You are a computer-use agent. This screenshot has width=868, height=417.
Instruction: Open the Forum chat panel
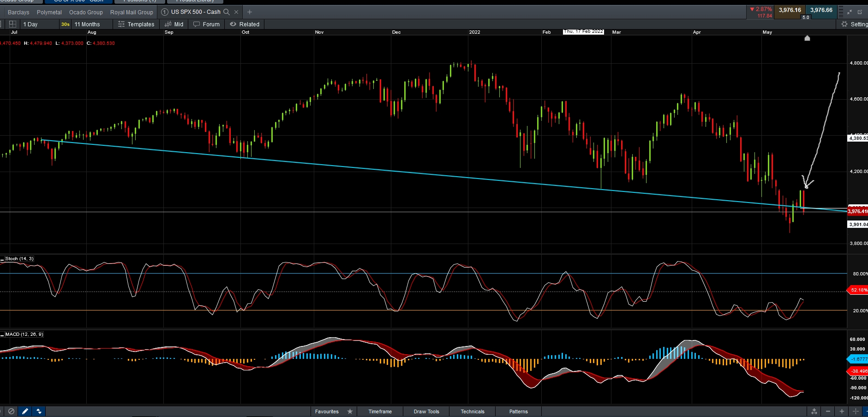click(207, 24)
